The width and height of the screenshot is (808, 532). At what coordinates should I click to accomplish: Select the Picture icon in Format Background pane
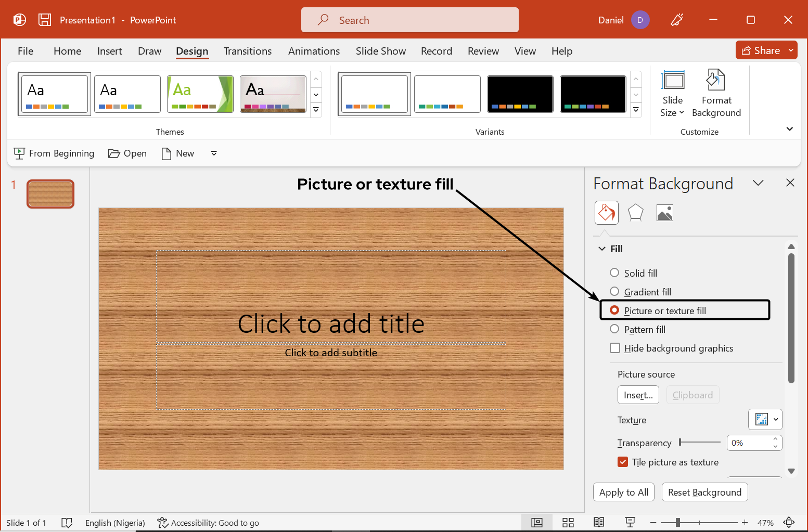(x=664, y=212)
